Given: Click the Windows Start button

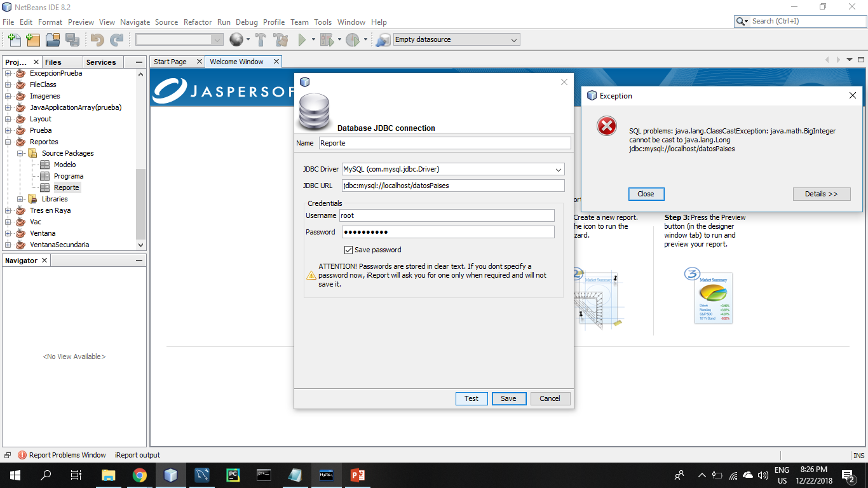Looking at the screenshot, I should pos(15,475).
